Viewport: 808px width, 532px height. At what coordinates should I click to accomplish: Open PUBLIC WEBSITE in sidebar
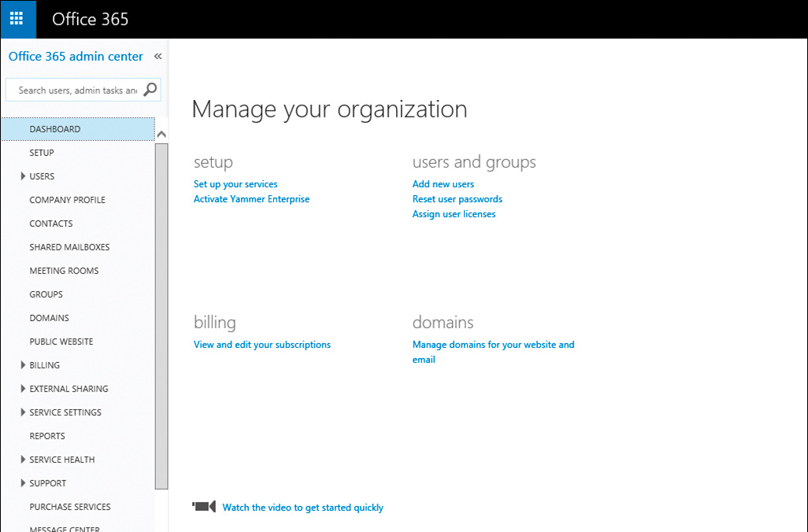tap(61, 342)
